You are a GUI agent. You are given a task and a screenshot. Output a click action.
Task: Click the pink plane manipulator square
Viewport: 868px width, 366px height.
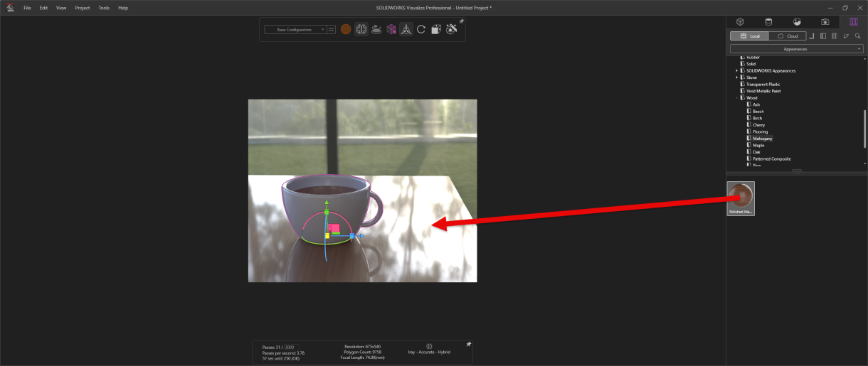(335, 228)
